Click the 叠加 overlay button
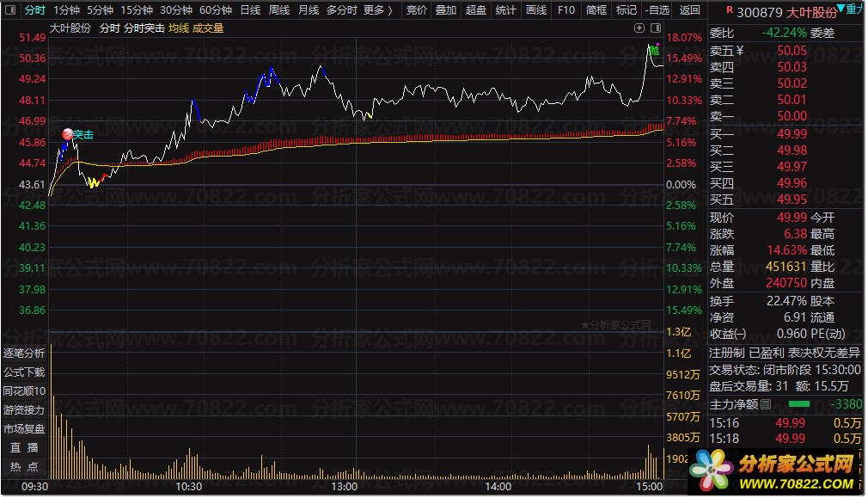868x498 pixels. pyautogui.click(x=446, y=10)
